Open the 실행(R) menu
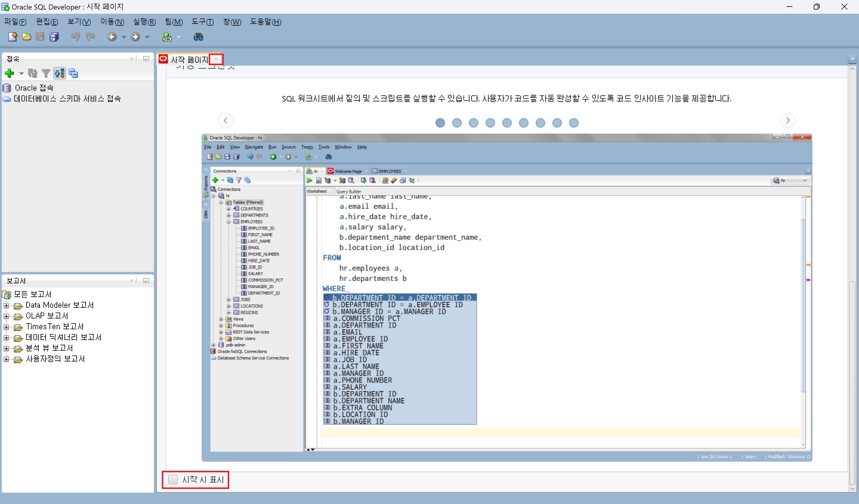Screen dimensions: 859x504 point(145,22)
